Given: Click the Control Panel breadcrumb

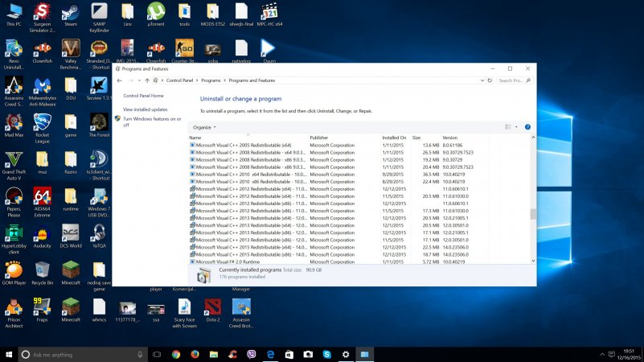Looking at the screenshot, I should [x=179, y=80].
